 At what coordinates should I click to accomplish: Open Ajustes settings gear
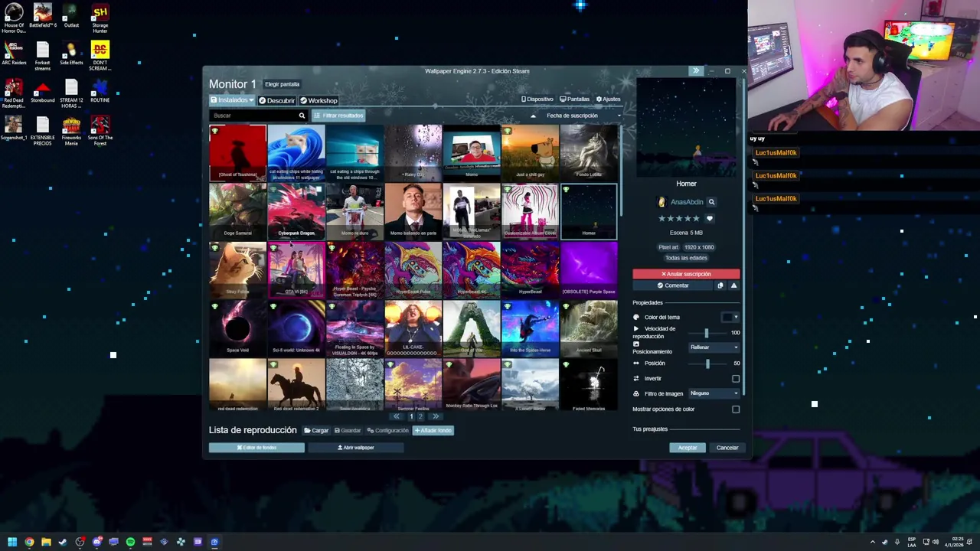coord(608,99)
